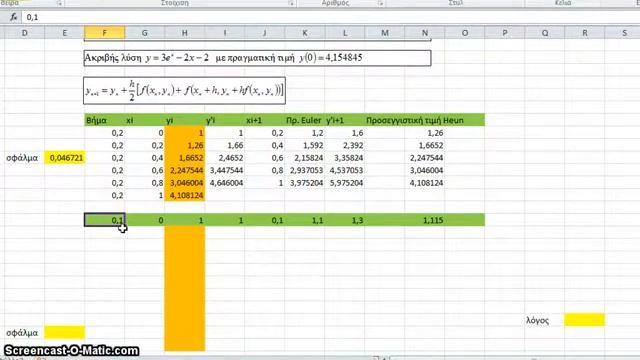The height and width of the screenshot is (360, 640).
Task: Select cell containing 2,937053
Action: click(304, 170)
